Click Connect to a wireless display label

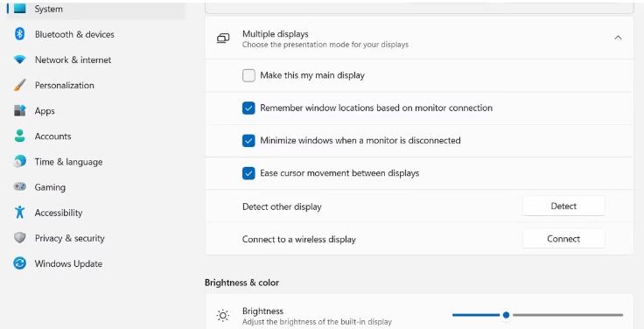[x=299, y=239]
